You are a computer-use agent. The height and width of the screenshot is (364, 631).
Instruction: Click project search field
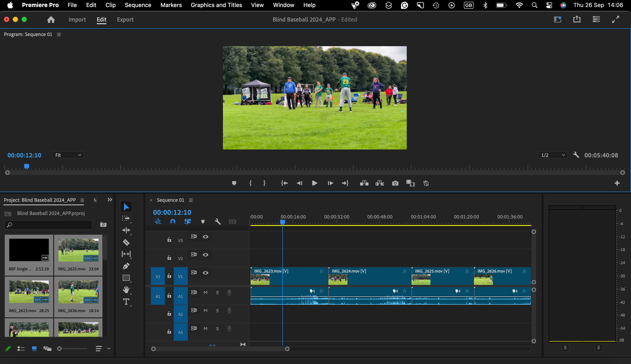click(x=48, y=225)
